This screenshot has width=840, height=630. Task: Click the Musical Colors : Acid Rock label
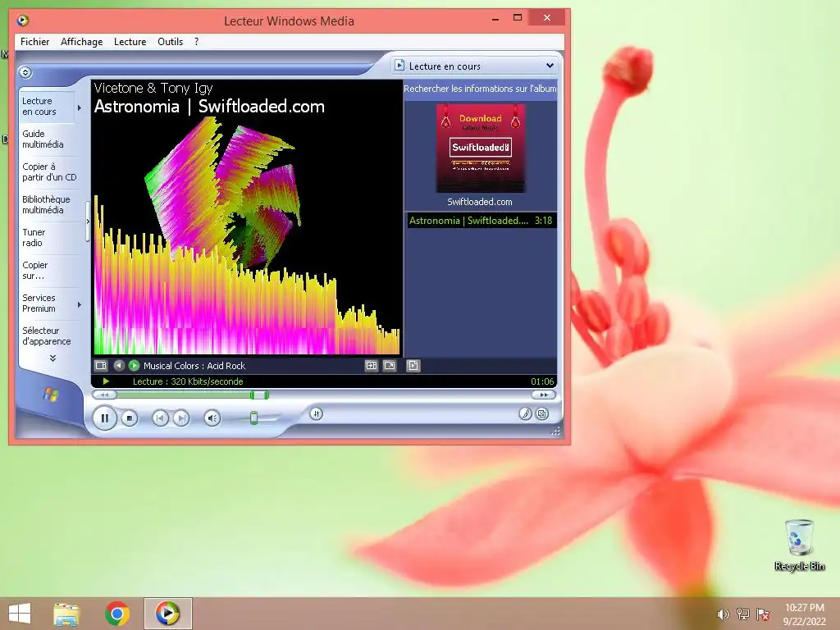pos(194,366)
